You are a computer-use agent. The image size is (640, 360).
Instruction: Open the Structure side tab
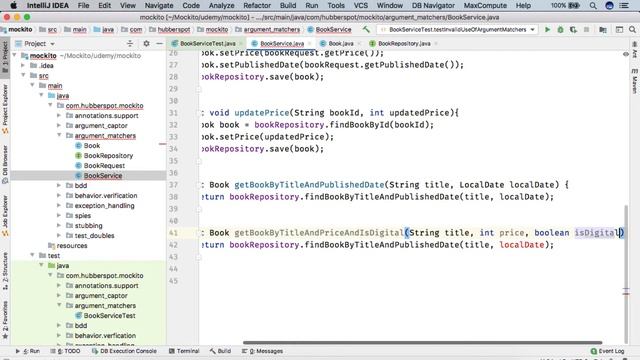point(5,271)
